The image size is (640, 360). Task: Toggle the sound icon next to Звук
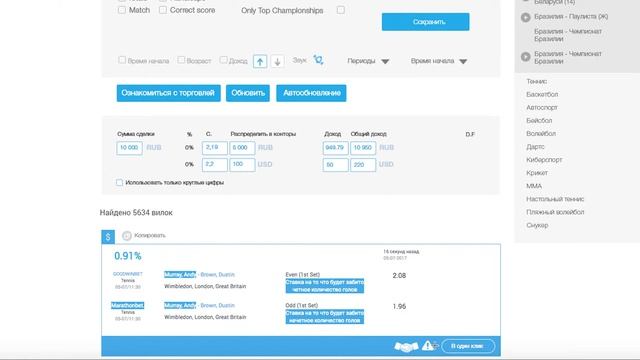pyautogui.click(x=318, y=60)
